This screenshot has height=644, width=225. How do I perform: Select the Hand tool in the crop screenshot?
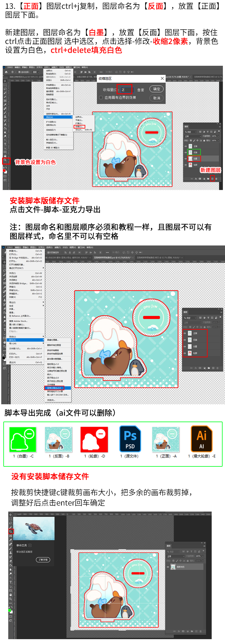(x=11, y=595)
